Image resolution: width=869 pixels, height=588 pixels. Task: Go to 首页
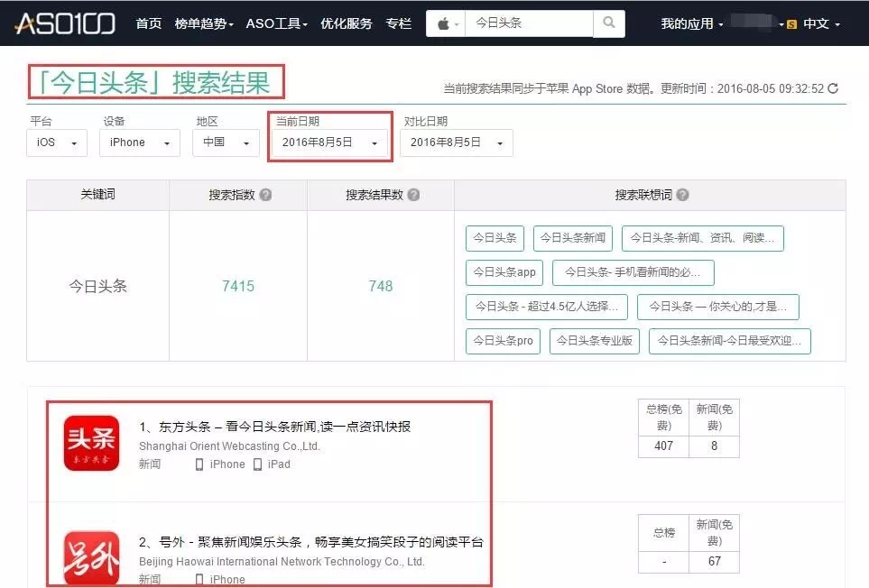pos(149,23)
